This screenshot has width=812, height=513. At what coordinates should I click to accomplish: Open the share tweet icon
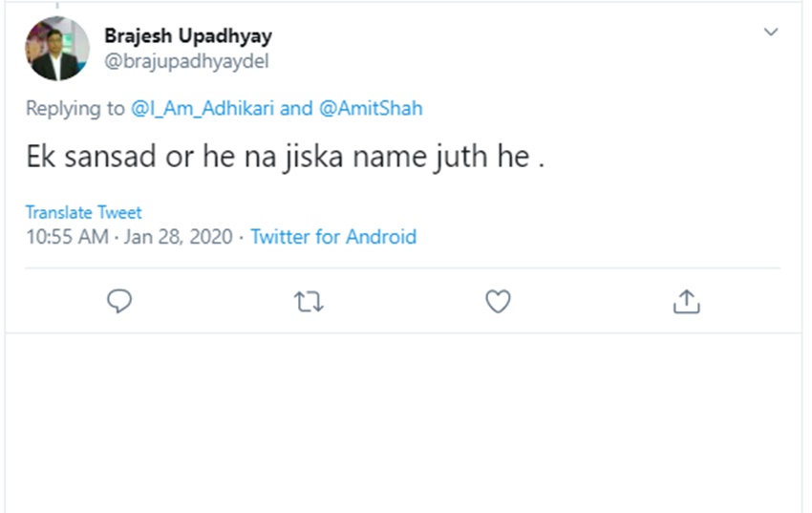(687, 302)
